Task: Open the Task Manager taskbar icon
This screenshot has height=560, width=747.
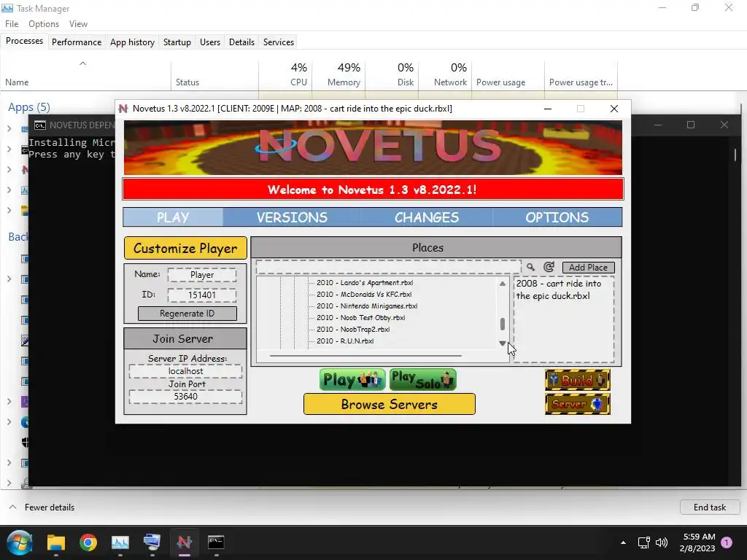Action: pos(120,542)
